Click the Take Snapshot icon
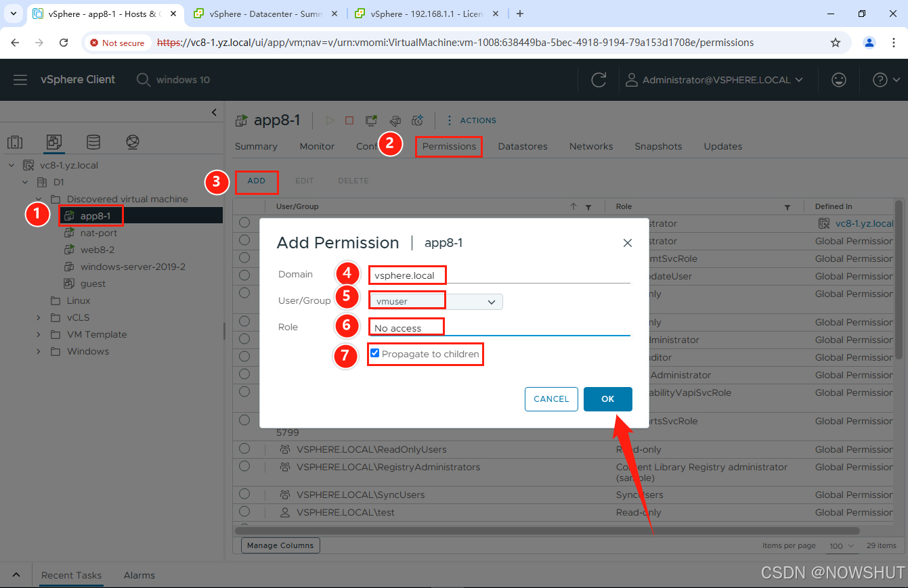 click(417, 120)
